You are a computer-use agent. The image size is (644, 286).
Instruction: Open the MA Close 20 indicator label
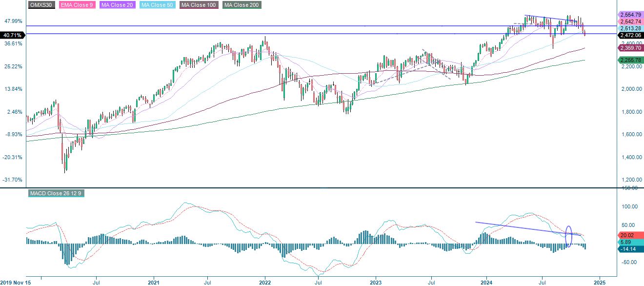(117, 5)
